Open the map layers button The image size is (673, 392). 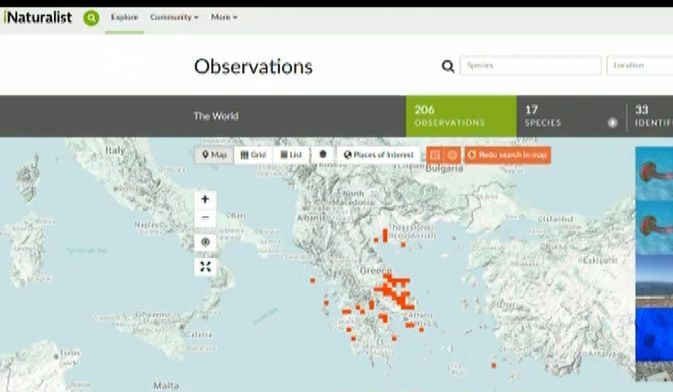(323, 155)
